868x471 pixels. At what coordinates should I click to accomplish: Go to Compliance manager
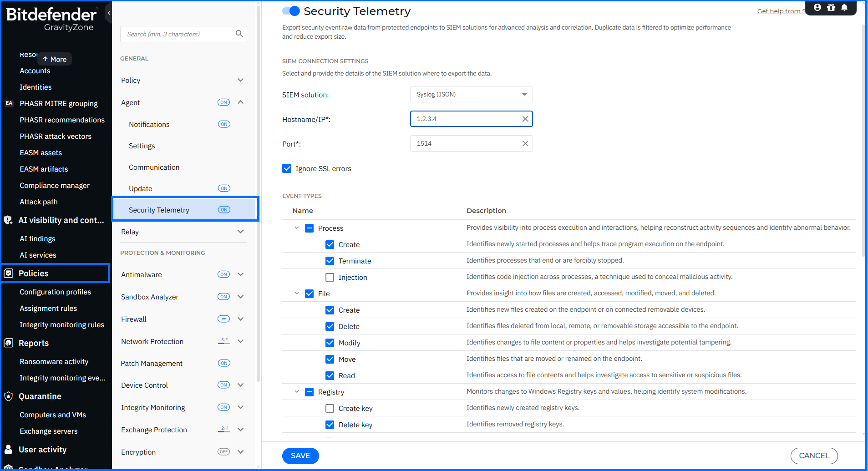point(55,185)
